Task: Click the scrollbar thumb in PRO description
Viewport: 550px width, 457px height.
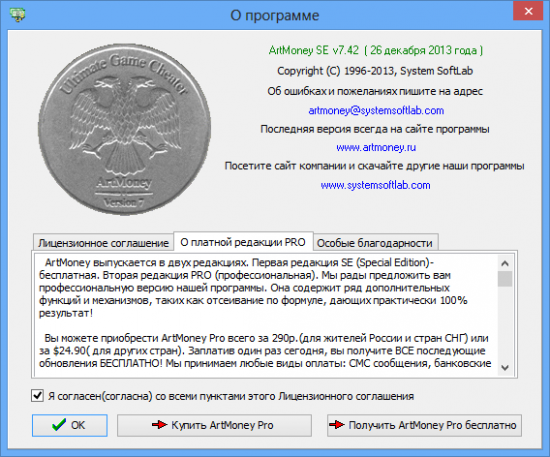Action: (x=505, y=279)
